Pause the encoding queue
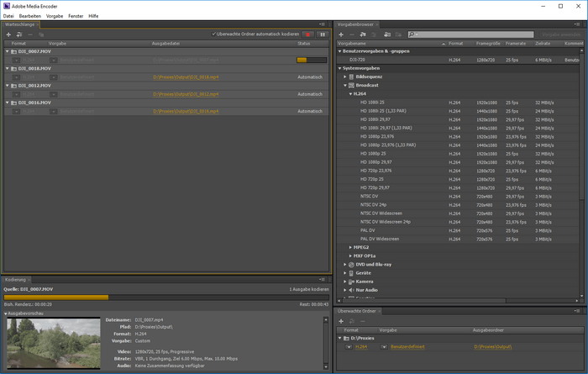The image size is (588, 374). click(x=323, y=34)
